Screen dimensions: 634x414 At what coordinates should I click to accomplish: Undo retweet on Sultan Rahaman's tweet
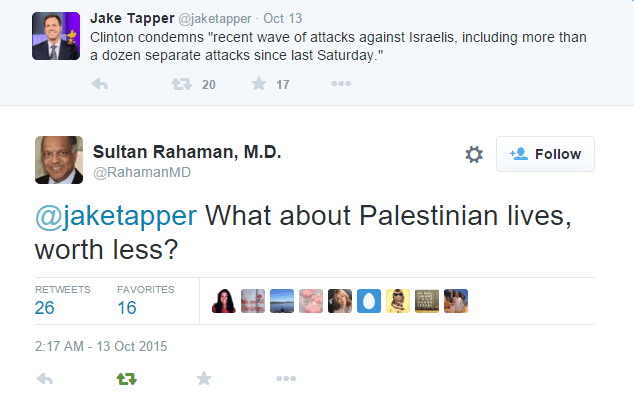tap(126, 379)
